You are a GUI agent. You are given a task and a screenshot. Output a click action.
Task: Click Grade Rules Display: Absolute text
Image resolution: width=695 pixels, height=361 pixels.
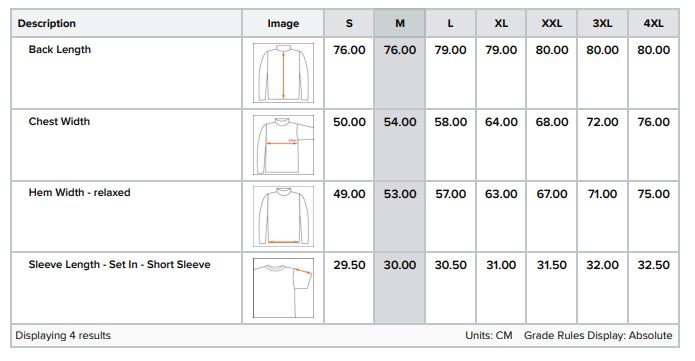pos(598,336)
